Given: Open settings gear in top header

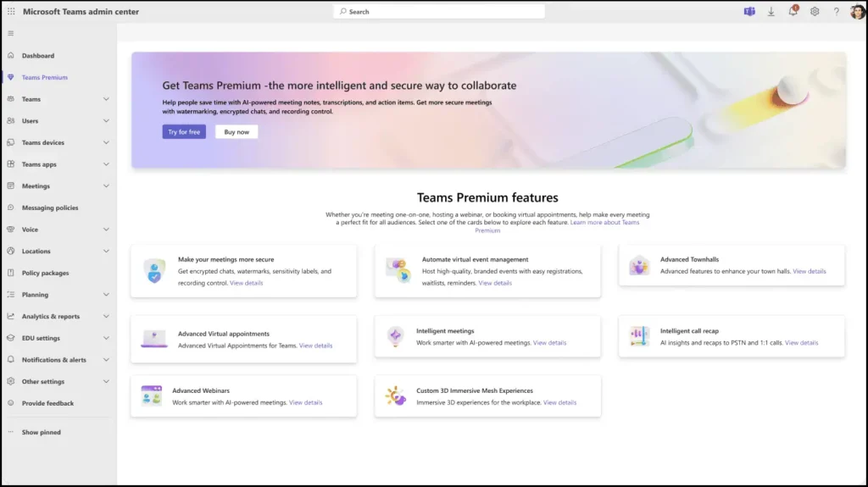Looking at the screenshot, I should click(815, 11).
